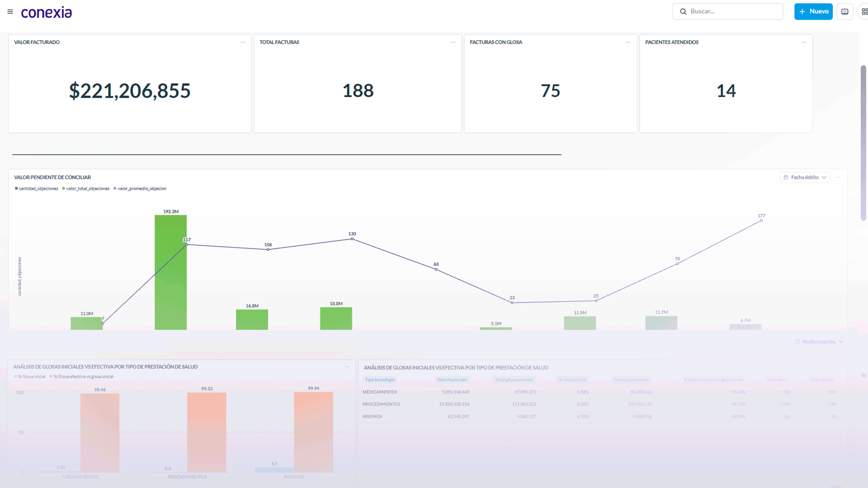Click the 192.3M green bar

pos(170,272)
